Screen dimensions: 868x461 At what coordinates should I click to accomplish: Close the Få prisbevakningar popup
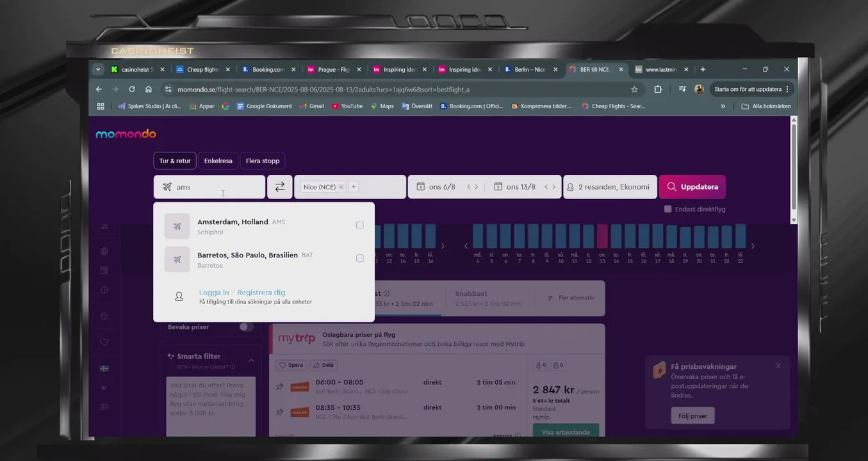[x=778, y=366]
